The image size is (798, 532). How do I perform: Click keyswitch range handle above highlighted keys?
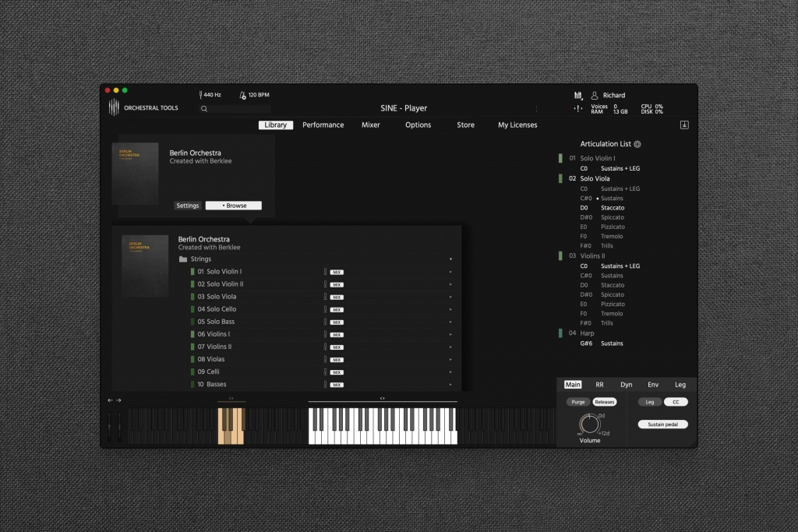[x=231, y=399]
